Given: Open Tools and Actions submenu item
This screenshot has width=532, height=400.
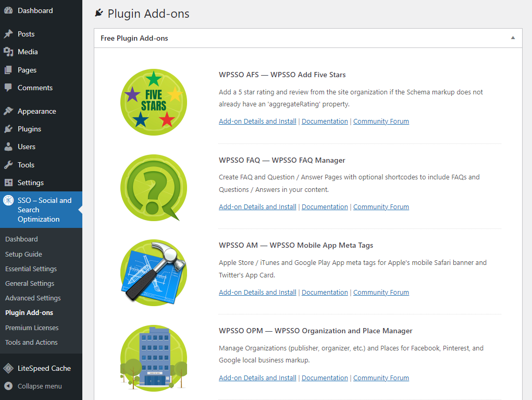Looking at the screenshot, I should click(31, 342).
